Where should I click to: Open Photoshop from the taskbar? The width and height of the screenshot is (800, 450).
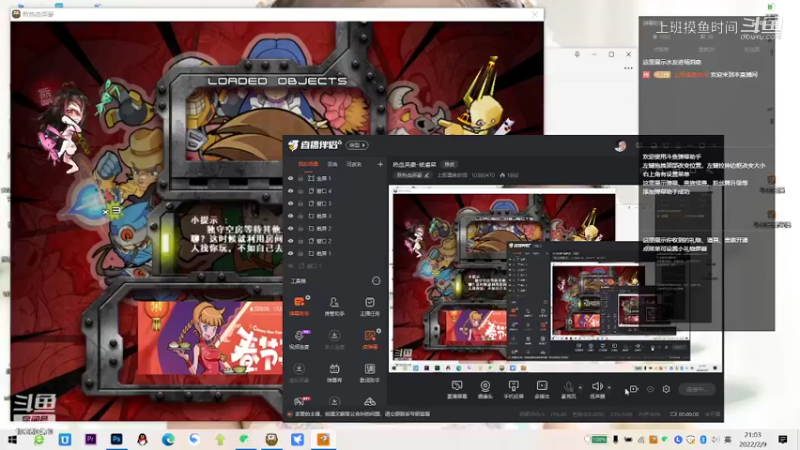coord(116,439)
